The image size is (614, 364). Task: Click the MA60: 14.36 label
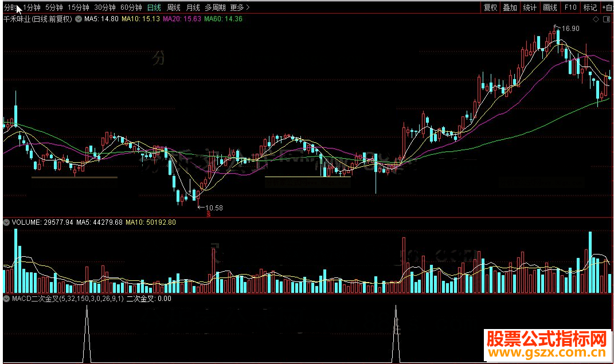tap(223, 19)
